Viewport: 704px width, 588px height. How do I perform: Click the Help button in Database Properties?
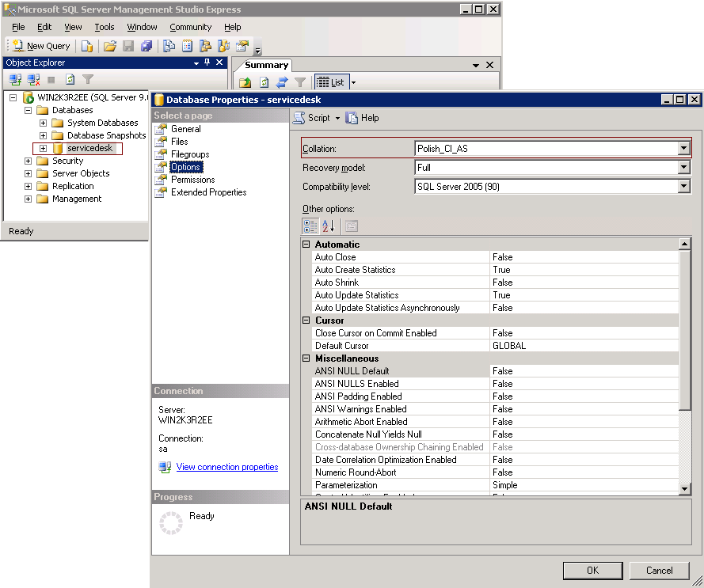pyautogui.click(x=363, y=118)
